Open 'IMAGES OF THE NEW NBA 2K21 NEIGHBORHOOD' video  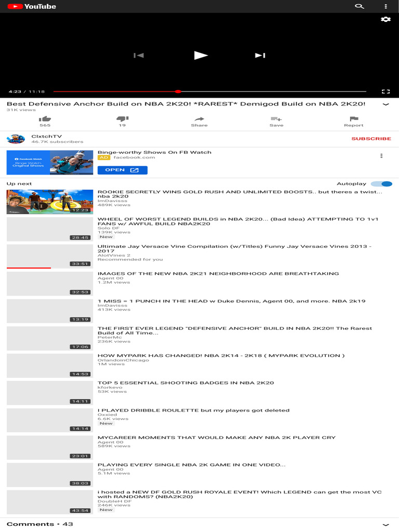coord(218,273)
